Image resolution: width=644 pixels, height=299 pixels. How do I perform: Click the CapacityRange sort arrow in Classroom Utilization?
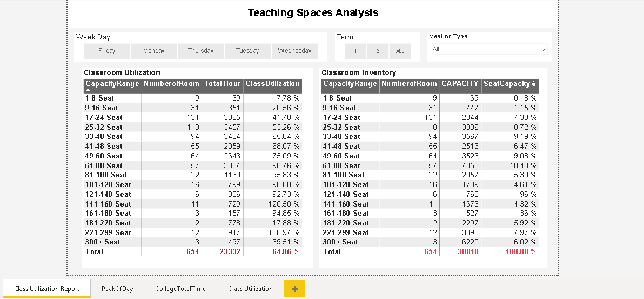coord(88,90)
